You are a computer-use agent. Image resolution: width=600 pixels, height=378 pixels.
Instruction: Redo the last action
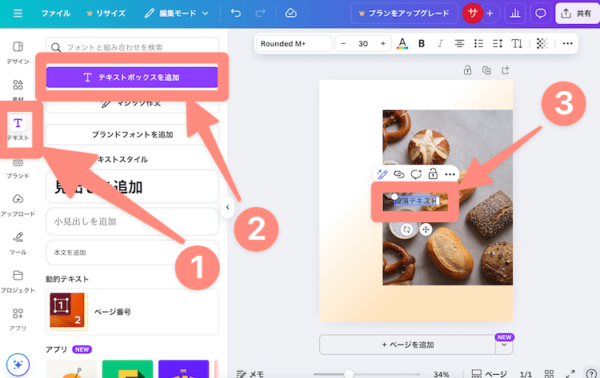[260, 13]
